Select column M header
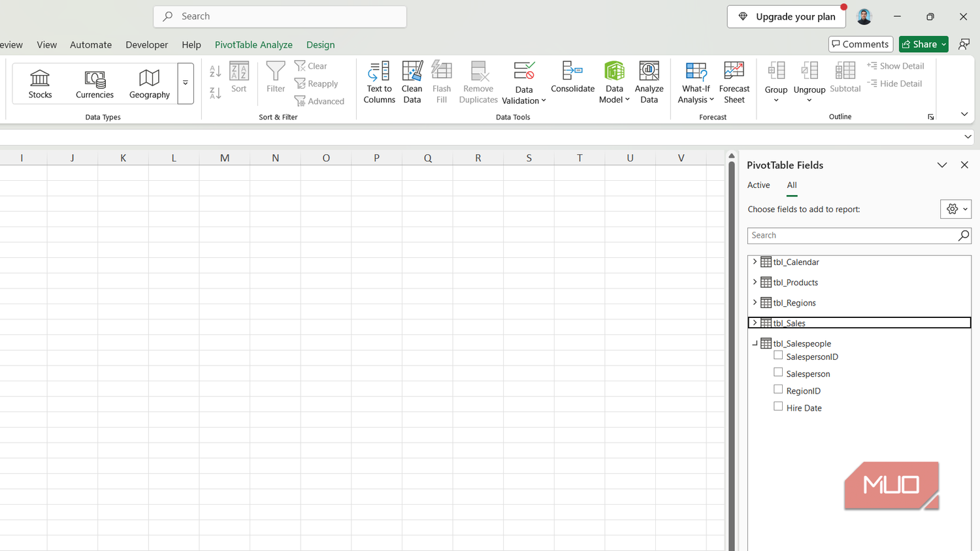The width and height of the screenshot is (980, 551). 225,158
